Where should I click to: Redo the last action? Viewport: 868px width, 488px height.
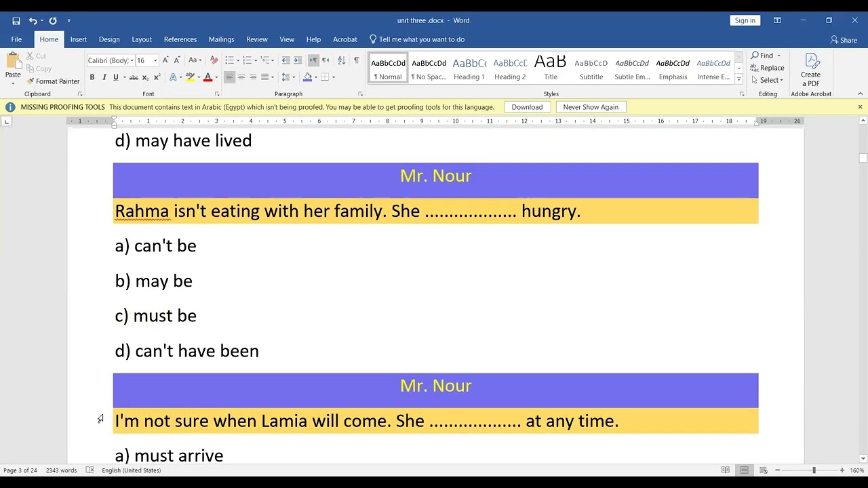53,21
